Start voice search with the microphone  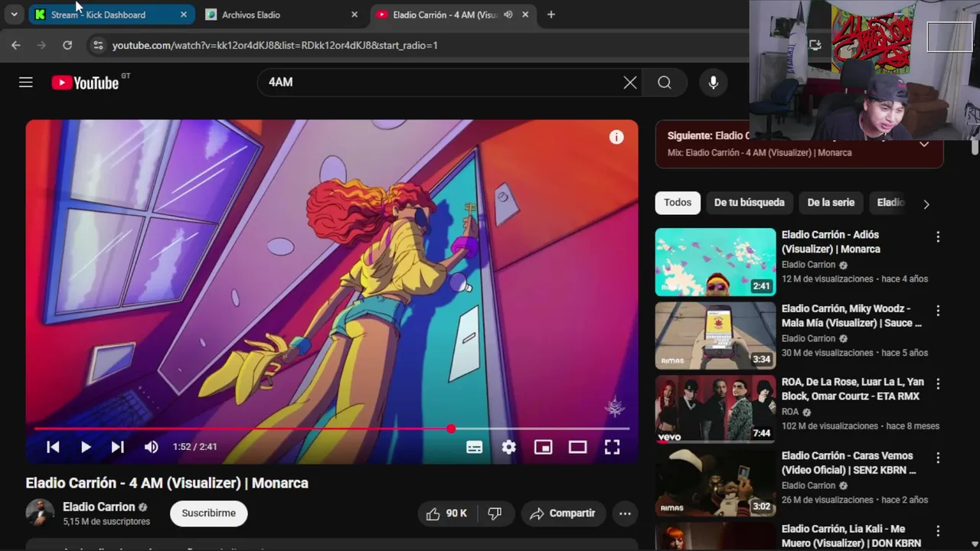pos(714,83)
